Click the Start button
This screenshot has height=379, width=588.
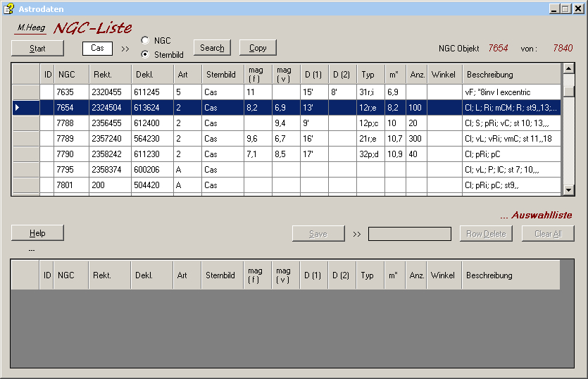[x=37, y=49]
